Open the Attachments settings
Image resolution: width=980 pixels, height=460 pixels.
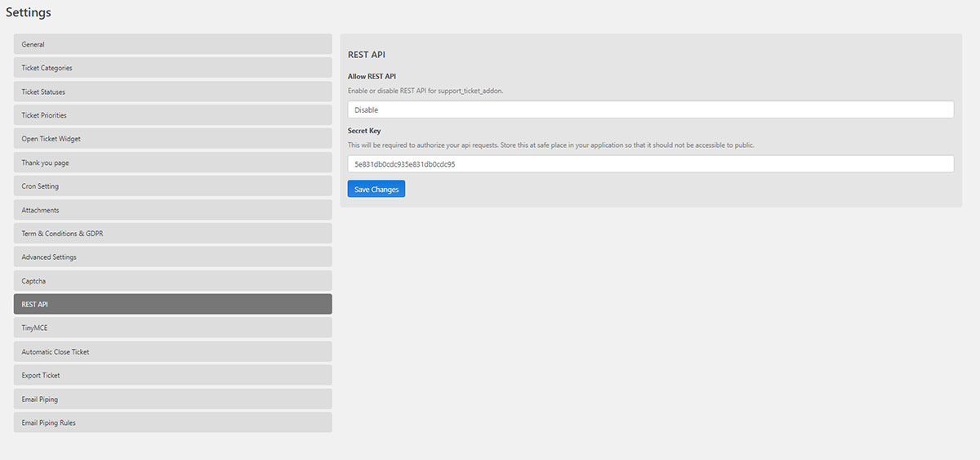pos(172,210)
